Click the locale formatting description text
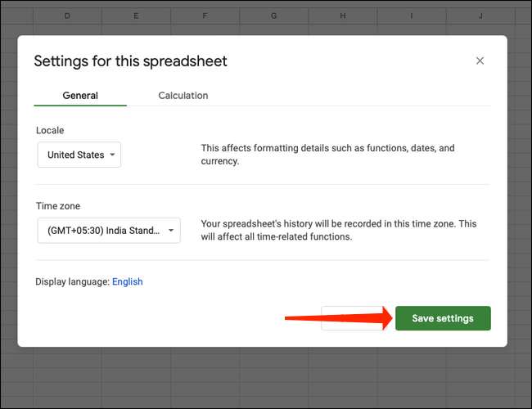The height and width of the screenshot is (409, 532). pos(327,155)
